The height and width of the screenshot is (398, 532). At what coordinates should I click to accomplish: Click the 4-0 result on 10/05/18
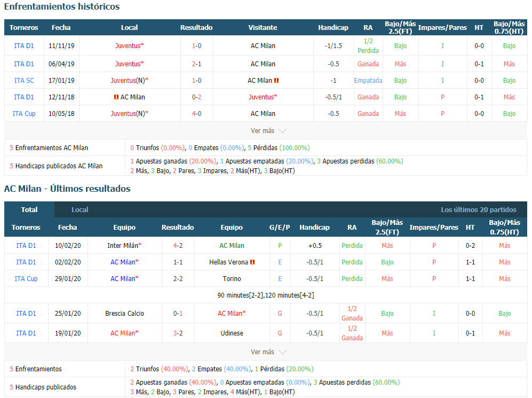(197, 114)
